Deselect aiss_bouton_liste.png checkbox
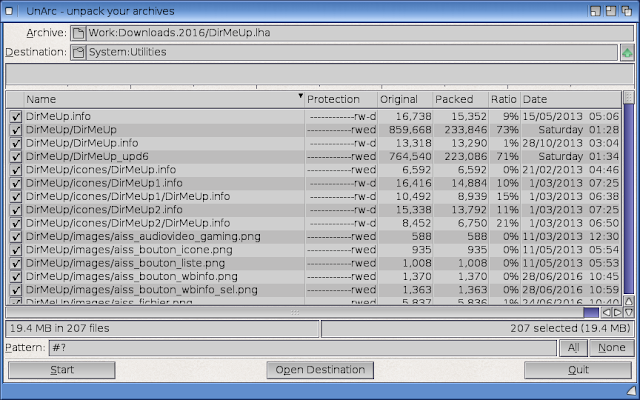 click(x=16, y=262)
